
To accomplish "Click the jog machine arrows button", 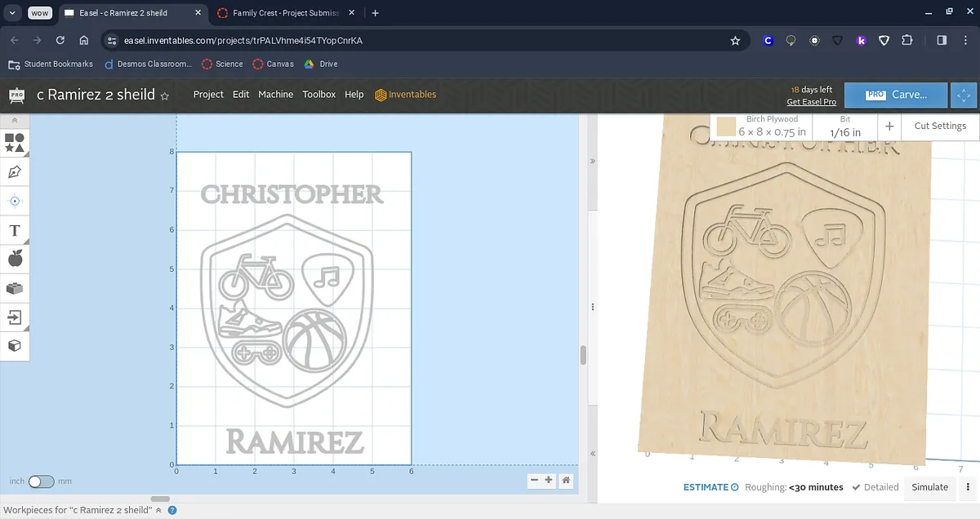I will [x=964, y=95].
